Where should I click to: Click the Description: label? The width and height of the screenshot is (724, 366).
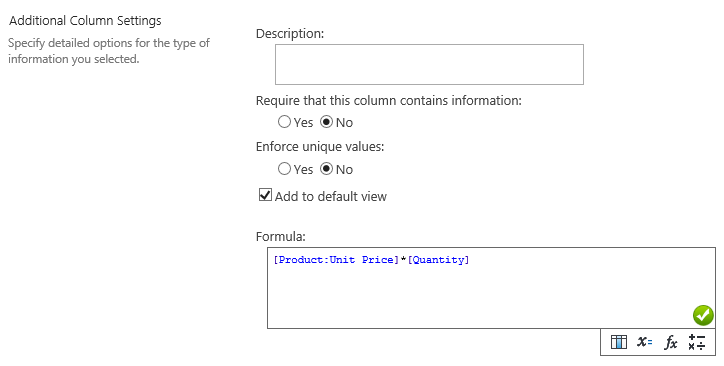(290, 34)
